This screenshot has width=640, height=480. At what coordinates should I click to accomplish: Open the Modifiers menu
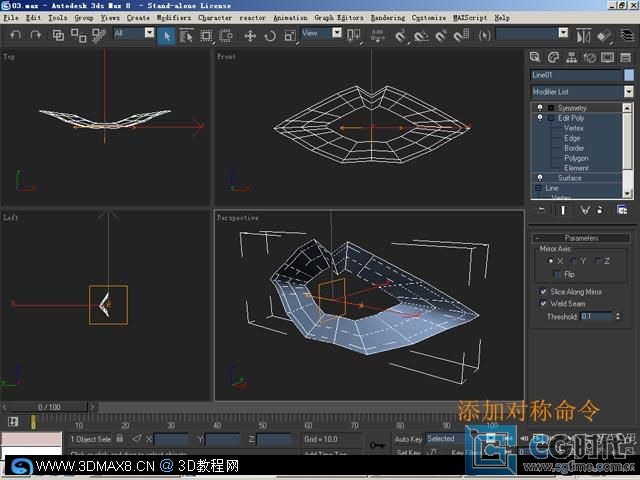click(173, 18)
